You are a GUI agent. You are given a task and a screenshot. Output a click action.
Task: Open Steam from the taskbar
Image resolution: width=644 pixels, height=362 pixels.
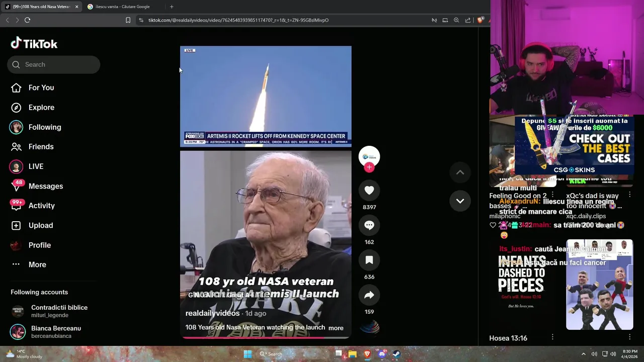(x=396, y=354)
